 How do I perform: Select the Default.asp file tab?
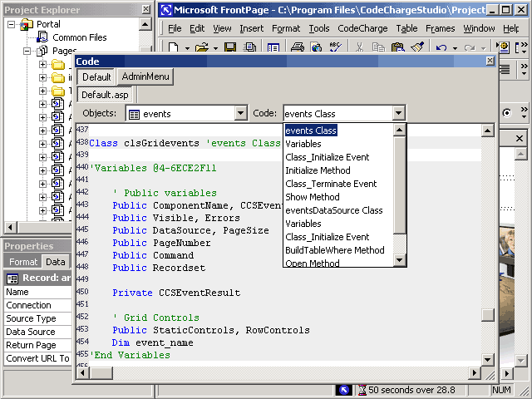click(x=105, y=95)
